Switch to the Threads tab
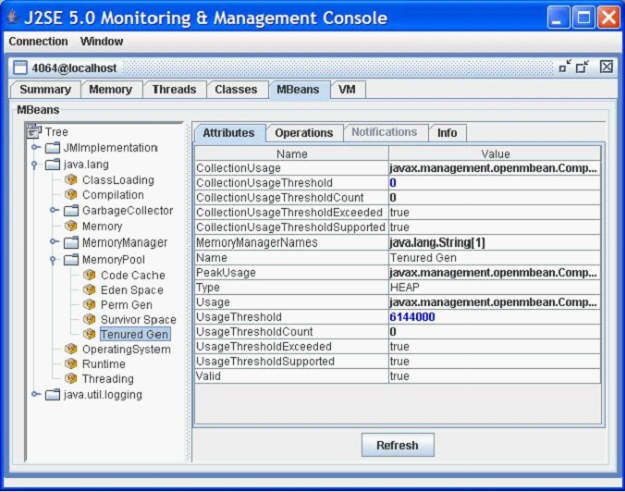The image size is (625, 492). click(174, 89)
